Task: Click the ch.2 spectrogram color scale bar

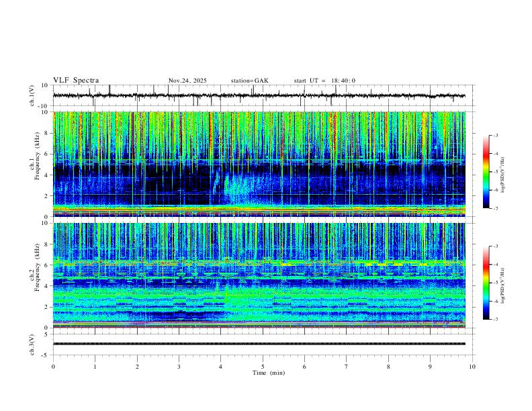Action: [x=486, y=283]
